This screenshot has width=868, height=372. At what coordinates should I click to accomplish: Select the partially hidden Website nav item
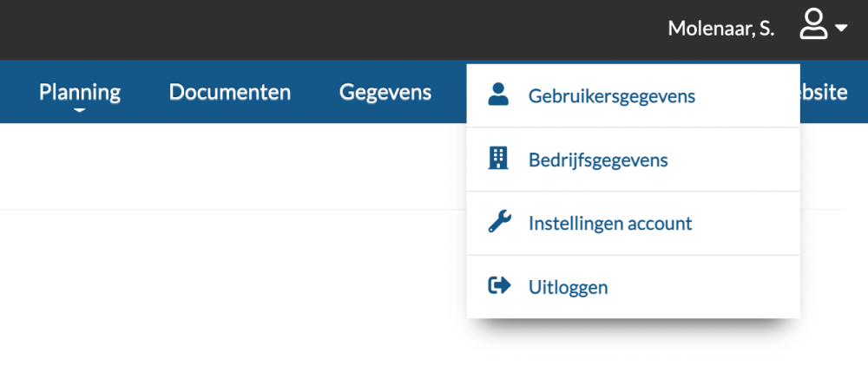[x=824, y=92]
